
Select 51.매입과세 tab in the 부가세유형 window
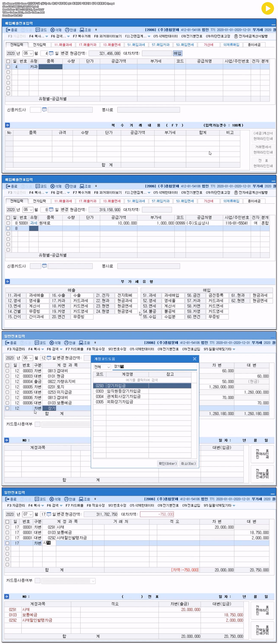pyautogui.click(x=136, y=201)
